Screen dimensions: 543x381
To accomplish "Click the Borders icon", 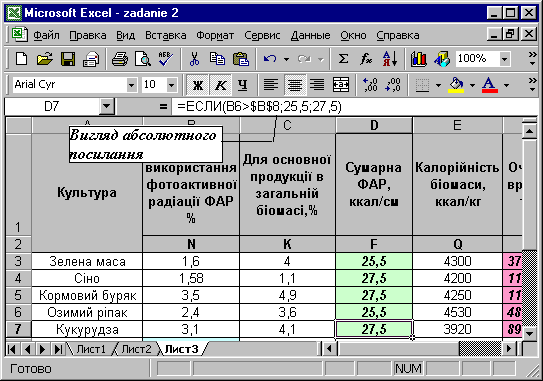I will point(422,85).
